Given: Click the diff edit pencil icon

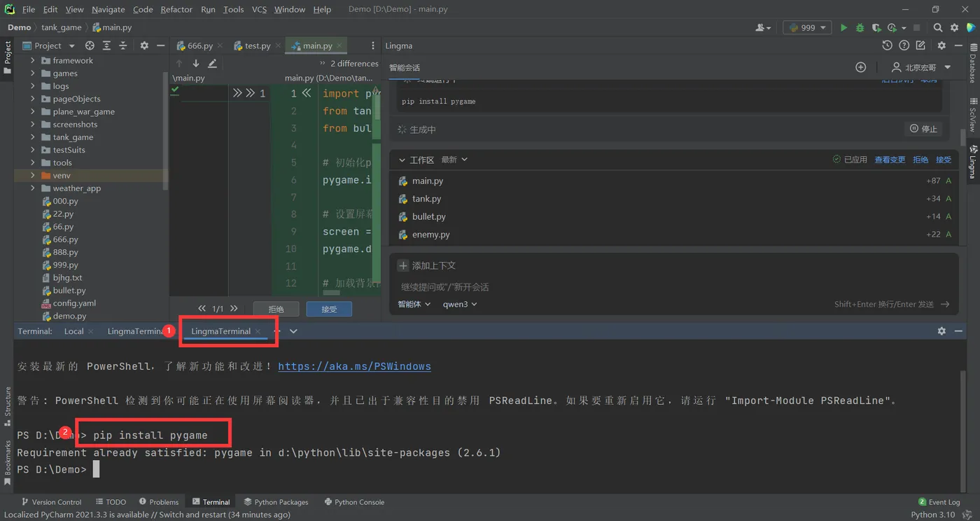Looking at the screenshot, I should [212, 63].
